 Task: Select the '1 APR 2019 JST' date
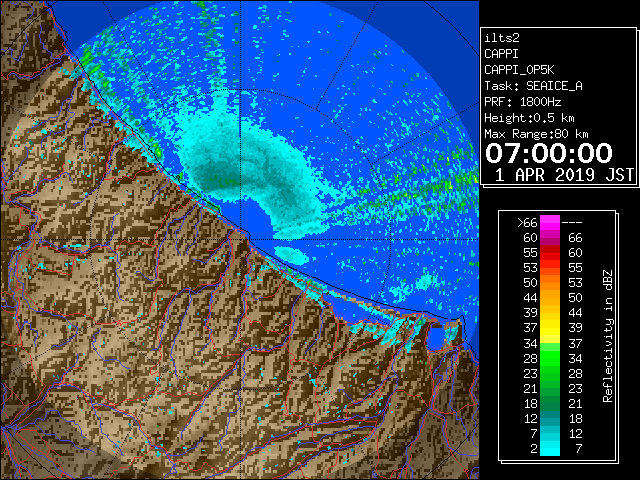coord(564,175)
